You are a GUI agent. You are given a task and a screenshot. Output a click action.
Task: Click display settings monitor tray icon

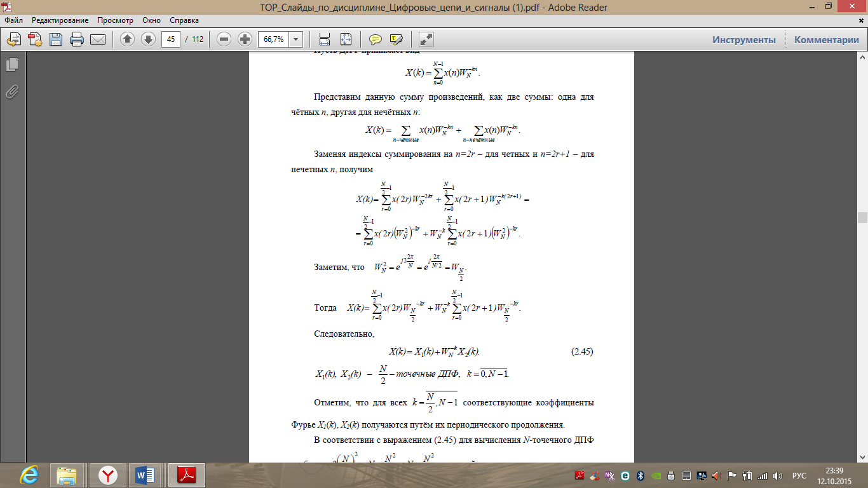coord(702,475)
